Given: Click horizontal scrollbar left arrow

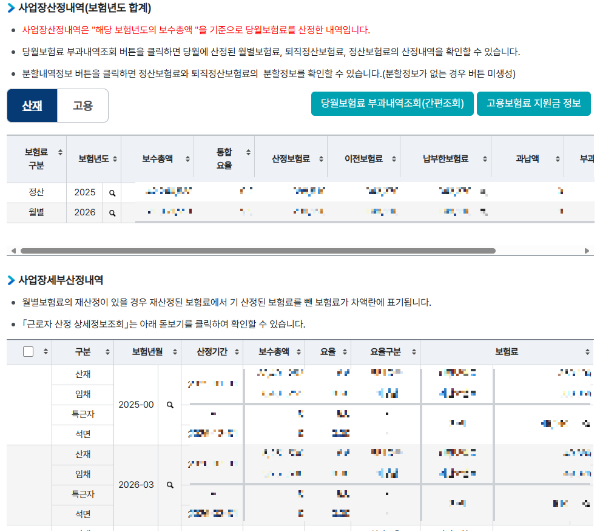Looking at the screenshot, I should [13, 251].
